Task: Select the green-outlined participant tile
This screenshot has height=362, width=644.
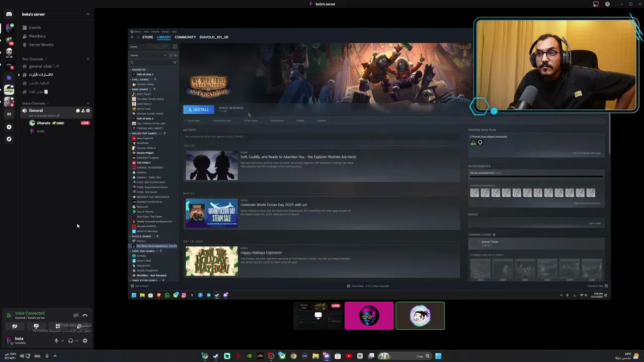Action: pos(420,316)
